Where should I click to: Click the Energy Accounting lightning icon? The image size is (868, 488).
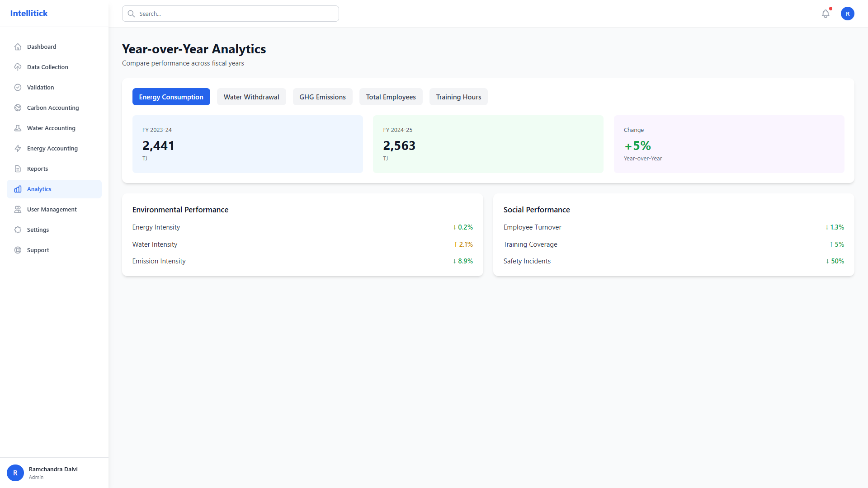[x=18, y=148]
